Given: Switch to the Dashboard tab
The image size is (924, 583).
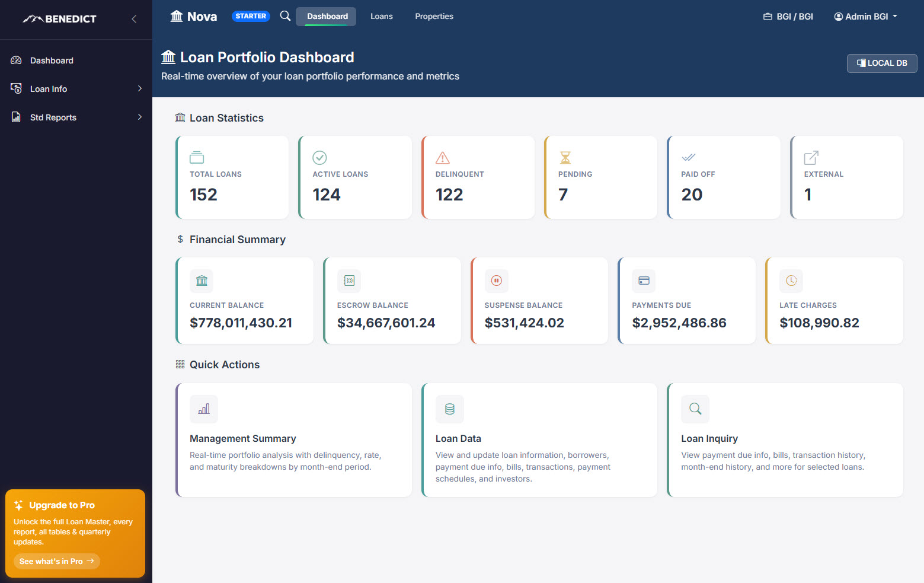Looking at the screenshot, I should (326, 17).
